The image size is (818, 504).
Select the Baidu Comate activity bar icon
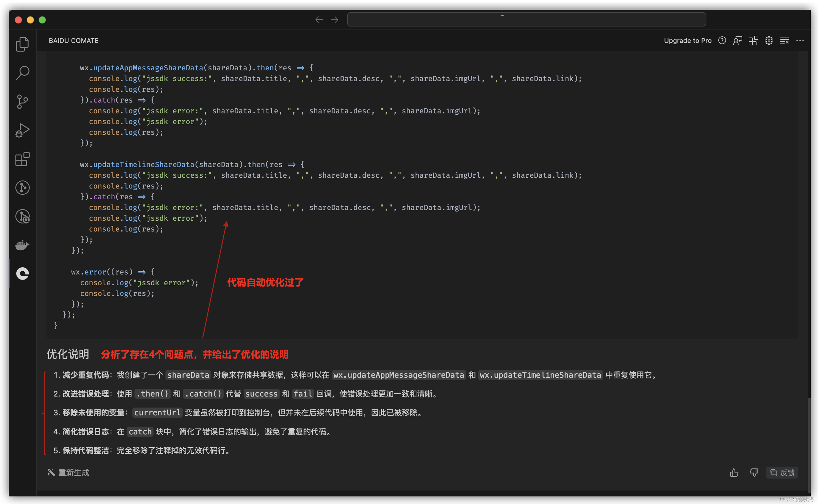(22, 274)
